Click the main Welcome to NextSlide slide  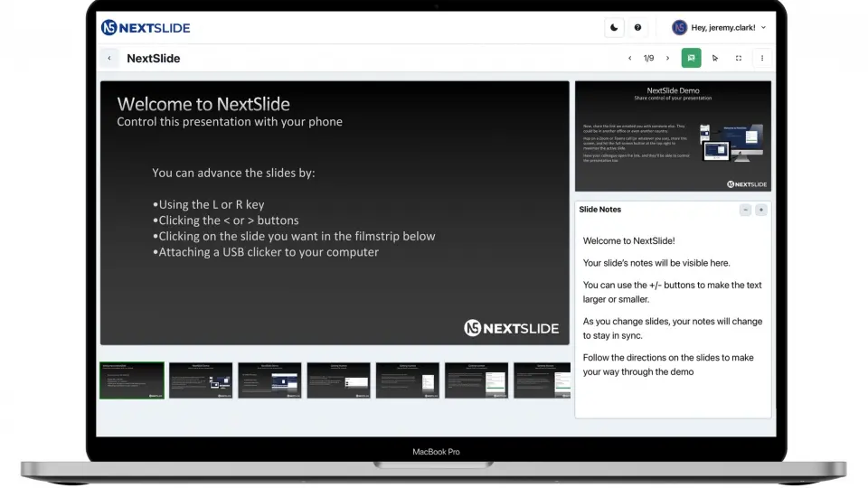coord(335,213)
